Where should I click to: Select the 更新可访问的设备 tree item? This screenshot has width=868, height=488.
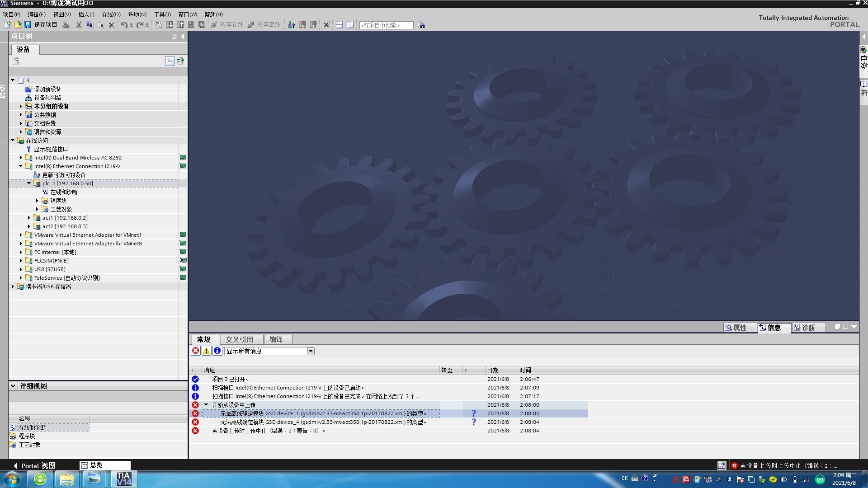(63, 175)
